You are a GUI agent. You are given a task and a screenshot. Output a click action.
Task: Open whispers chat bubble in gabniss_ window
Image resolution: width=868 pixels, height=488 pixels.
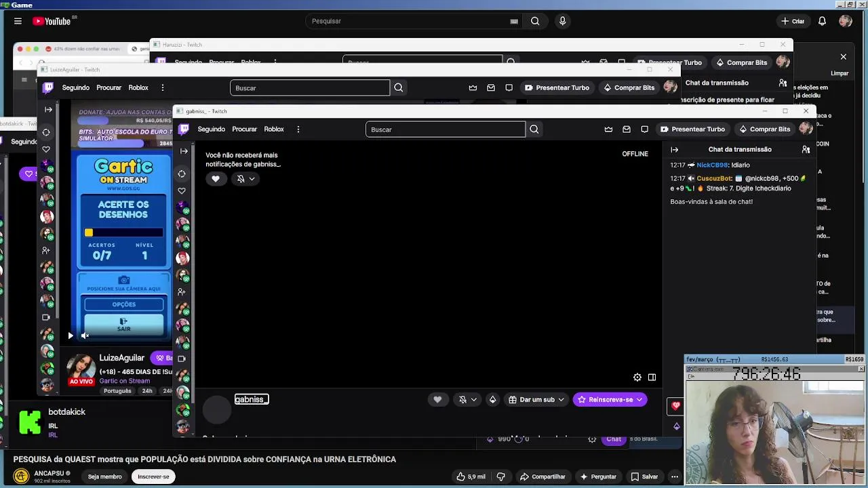coord(644,129)
